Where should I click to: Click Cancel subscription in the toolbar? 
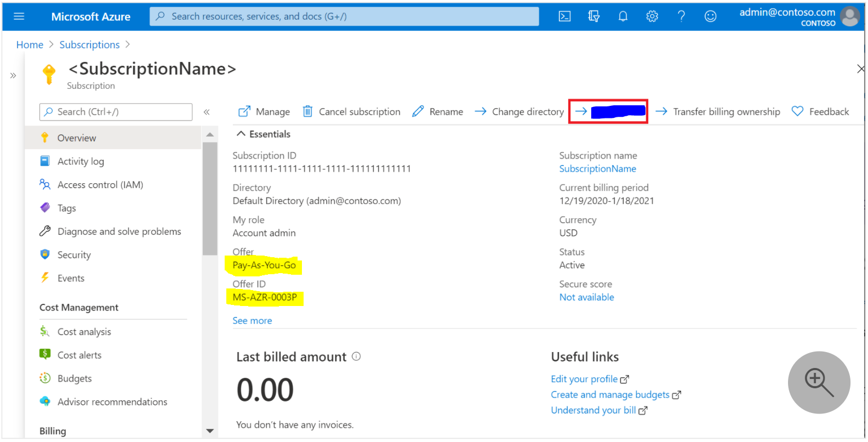tap(351, 112)
